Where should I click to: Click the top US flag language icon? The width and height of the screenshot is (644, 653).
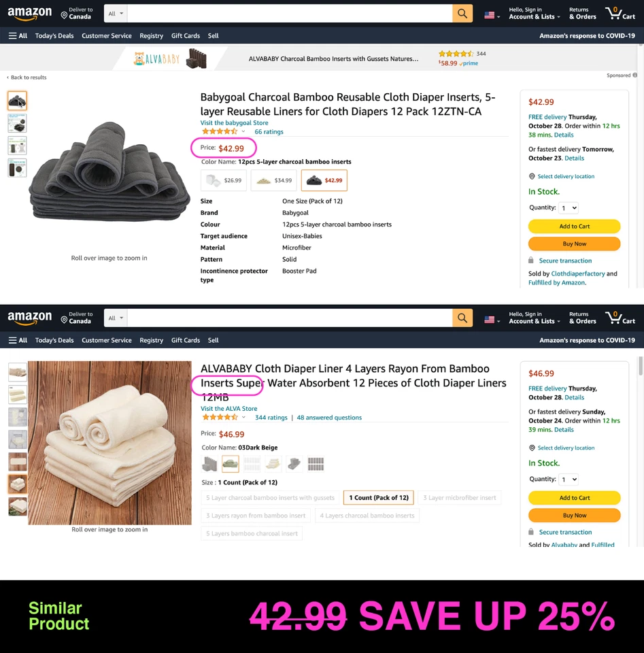(x=492, y=16)
